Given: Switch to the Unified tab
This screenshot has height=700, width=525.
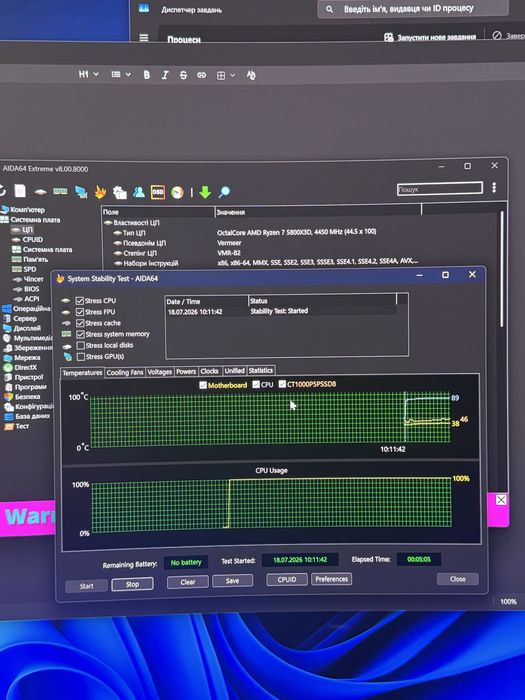Looking at the screenshot, I should coord(234,371).
